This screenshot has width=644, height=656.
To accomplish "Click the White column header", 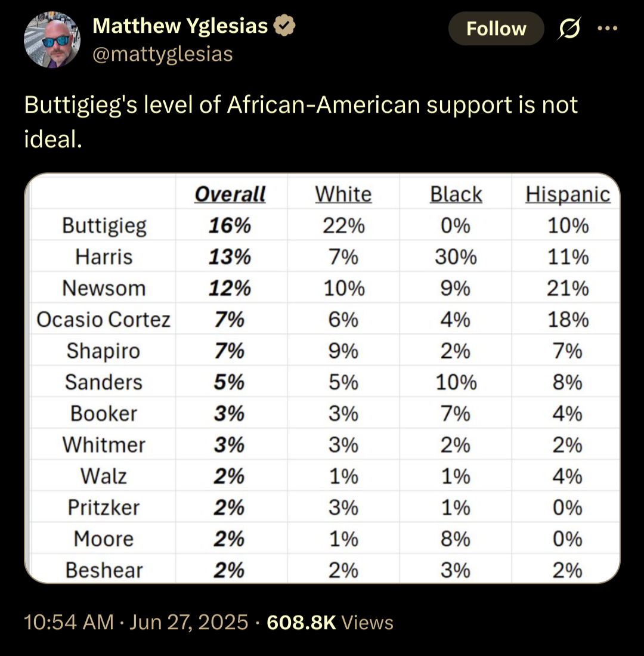I will coord(343,194).
